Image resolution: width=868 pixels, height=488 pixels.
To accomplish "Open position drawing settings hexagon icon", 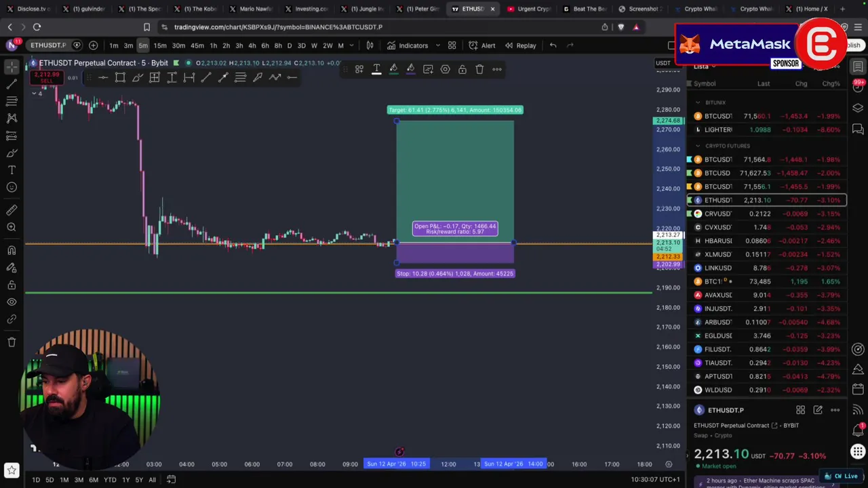I will [445, 69].
